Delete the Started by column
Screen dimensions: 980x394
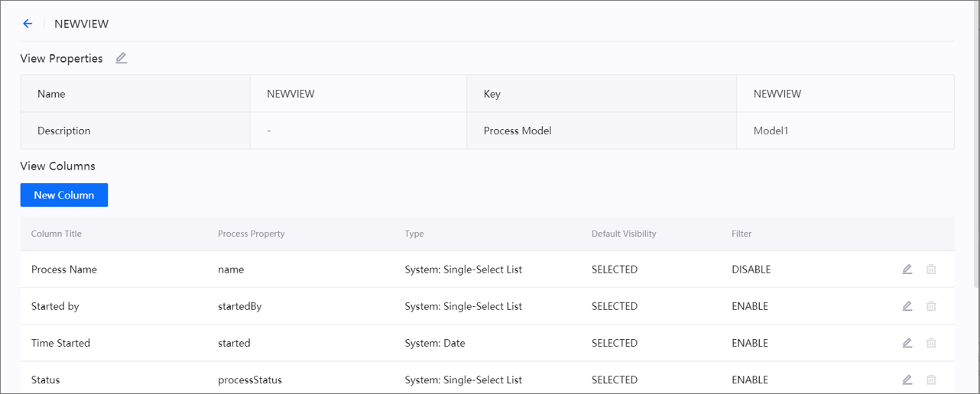[x=931, y=306]
